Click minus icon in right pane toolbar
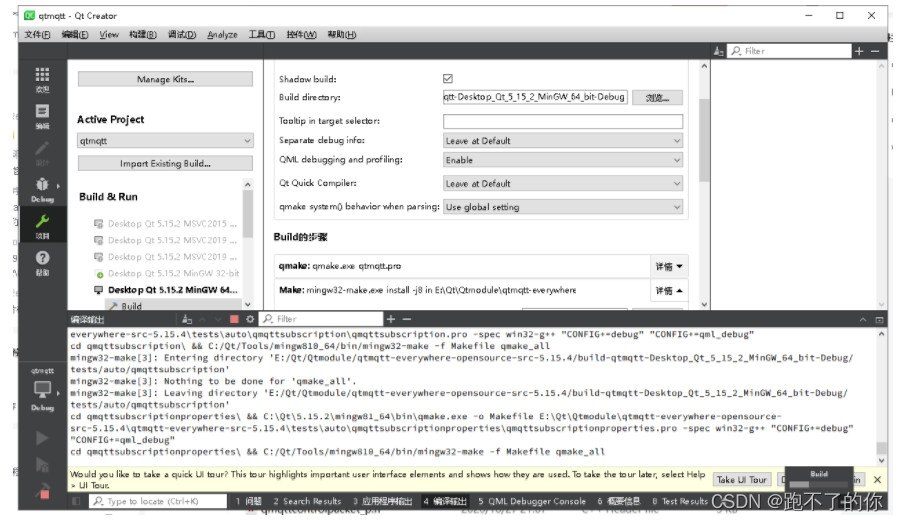 [x=875, y=51]
